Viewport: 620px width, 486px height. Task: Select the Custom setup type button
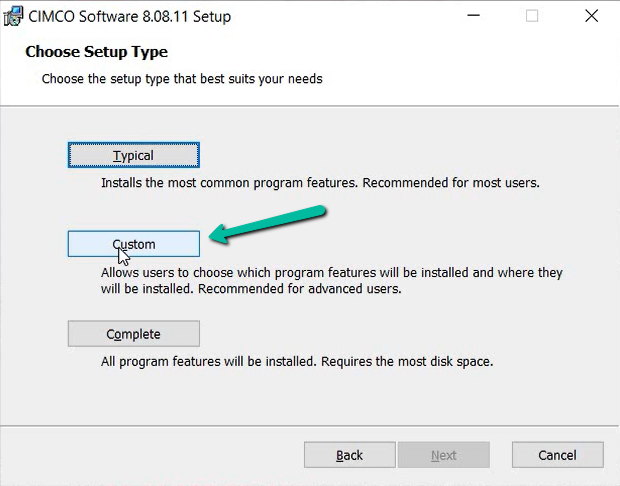134,244
